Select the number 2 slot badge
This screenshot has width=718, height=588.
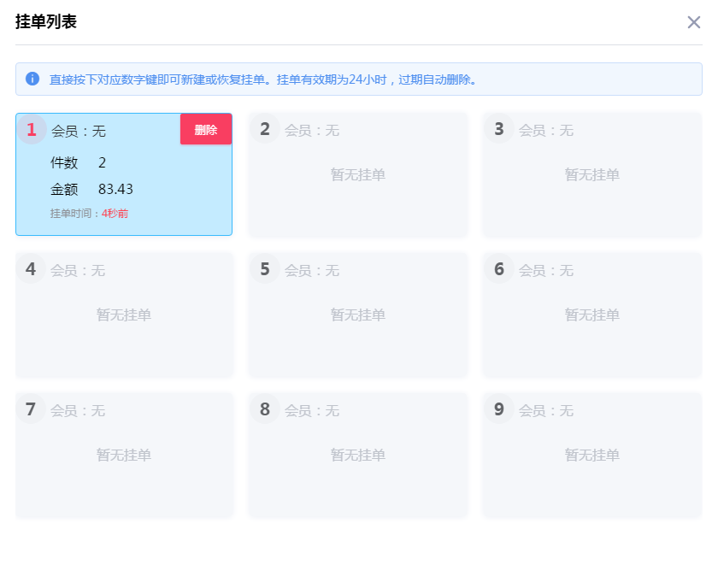265,129
